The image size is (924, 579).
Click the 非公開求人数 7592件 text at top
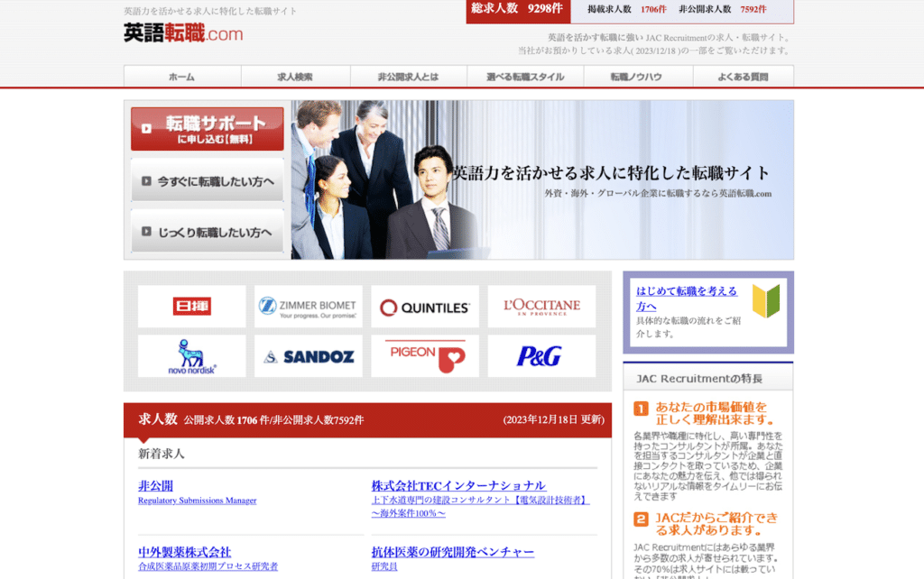723,9
